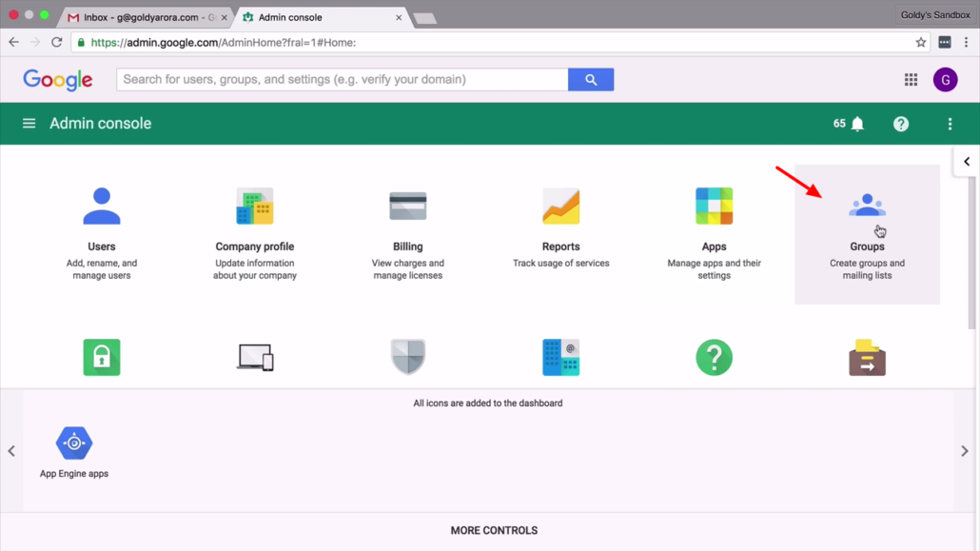Viewport: 980px width, 551px height.
Task: Click the Google logo
Action: pyautogui.click(x=57, y=80)
